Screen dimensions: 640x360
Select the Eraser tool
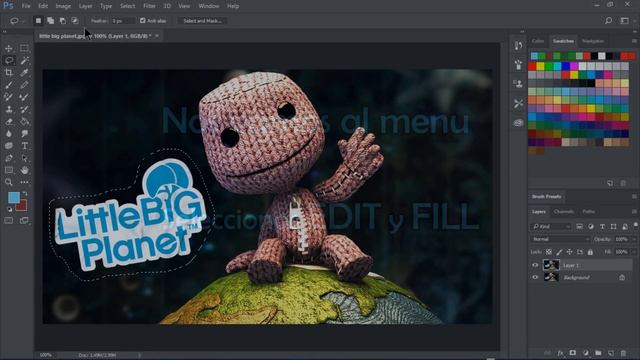(9, 122)
